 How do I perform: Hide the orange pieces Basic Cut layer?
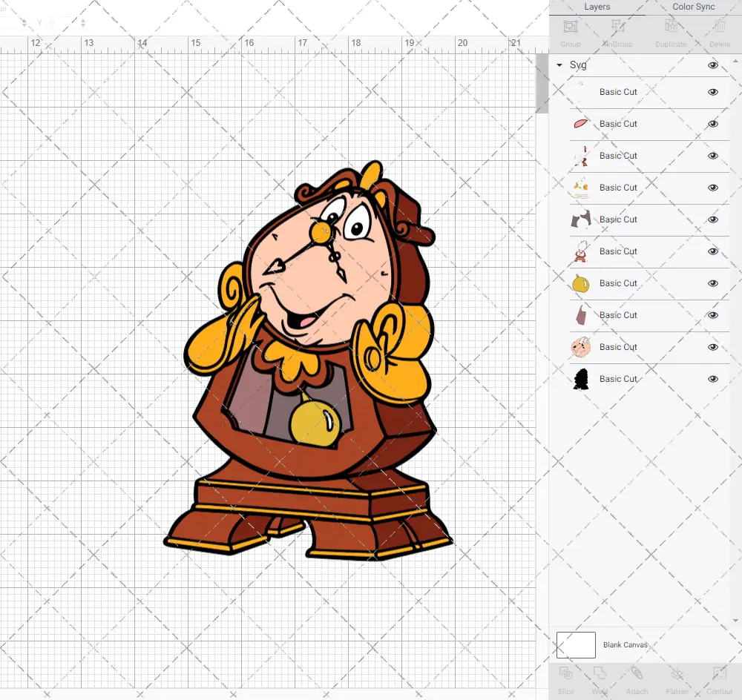click(712, 188)
